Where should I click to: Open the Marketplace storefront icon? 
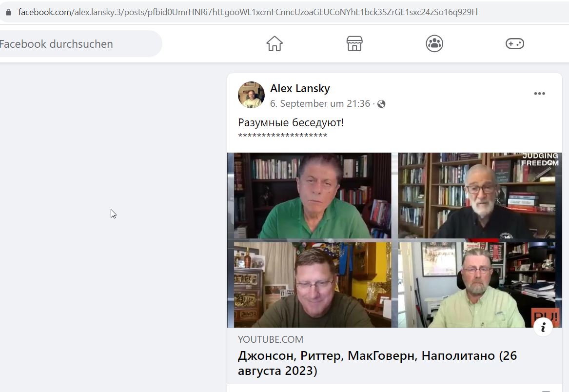354,43
